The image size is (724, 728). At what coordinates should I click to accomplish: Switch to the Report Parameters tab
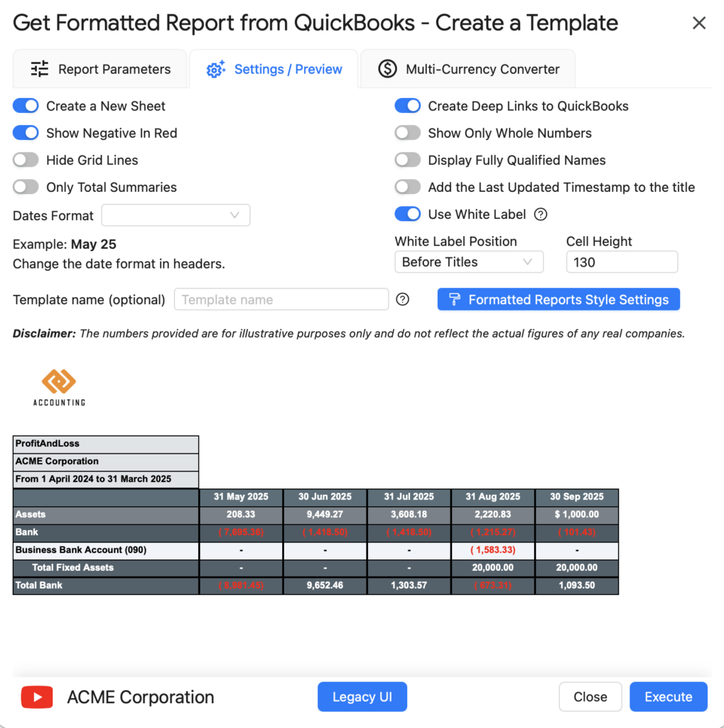pos(100,69)
